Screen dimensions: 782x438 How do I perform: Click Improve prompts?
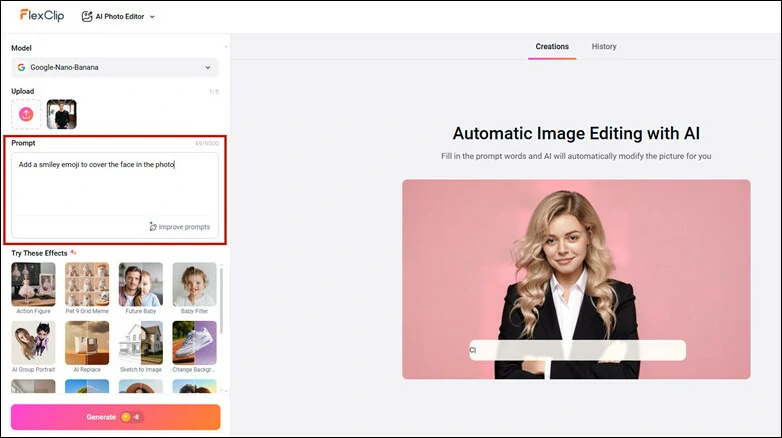coord(180,227)
